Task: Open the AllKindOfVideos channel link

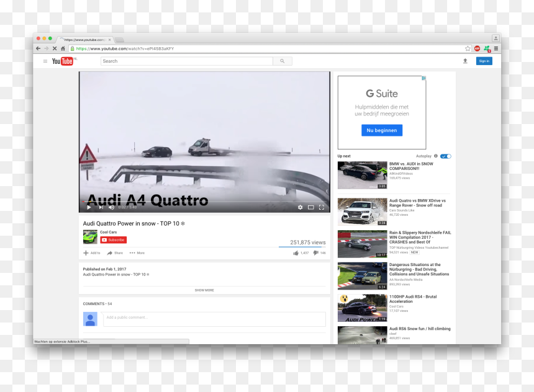Action: (401, 174)
